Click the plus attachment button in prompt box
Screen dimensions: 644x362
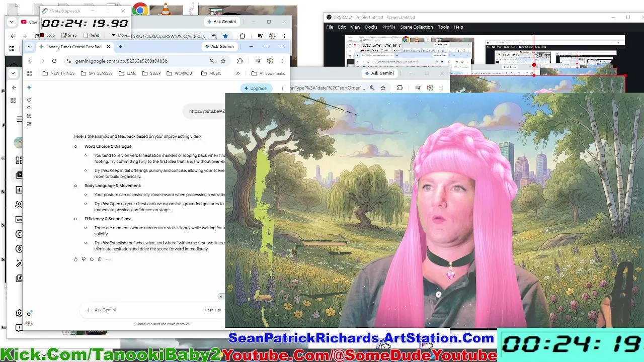click(89, 310)
